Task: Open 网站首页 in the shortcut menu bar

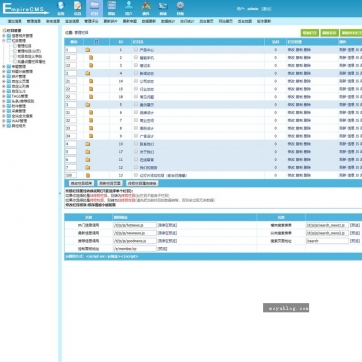Action: coord(226,21)
